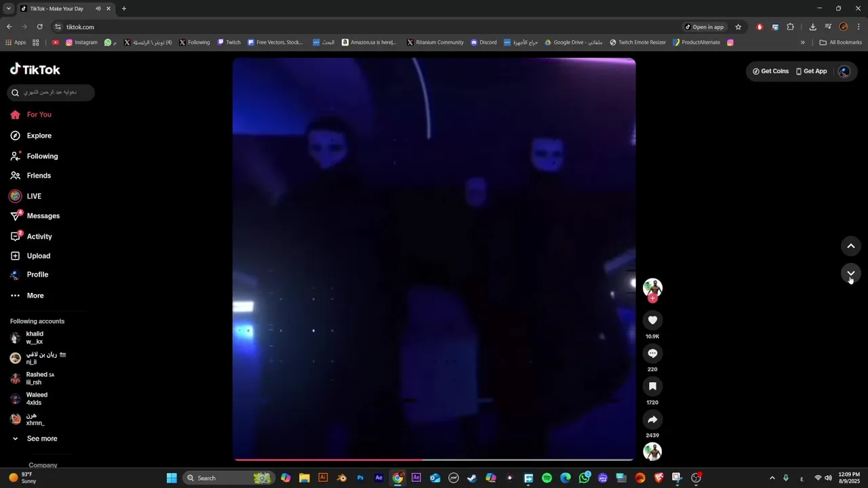Open the Activity notifications
The height and width of the screenshot is (488, 868).
point(31,237)
